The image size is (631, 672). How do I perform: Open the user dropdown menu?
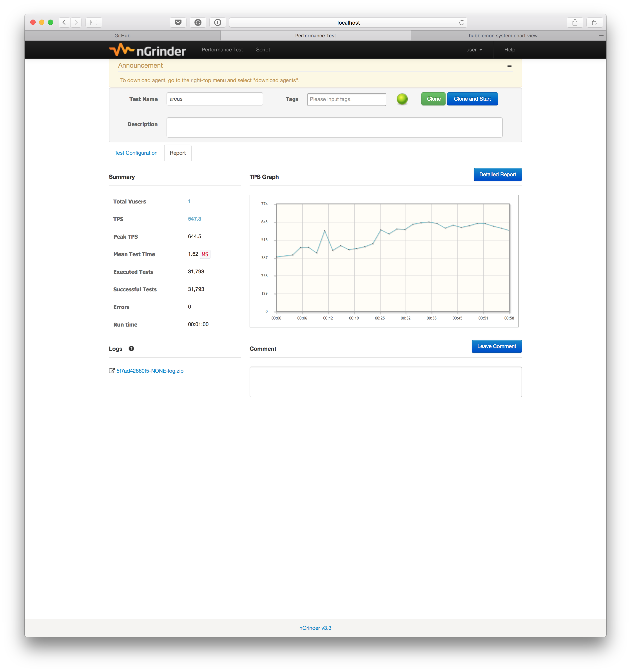(x=474, y=50)
